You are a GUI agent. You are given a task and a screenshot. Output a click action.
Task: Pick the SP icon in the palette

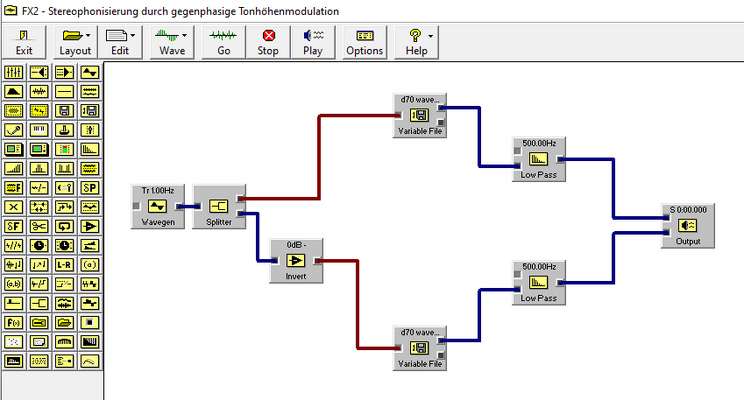point(90,188)
